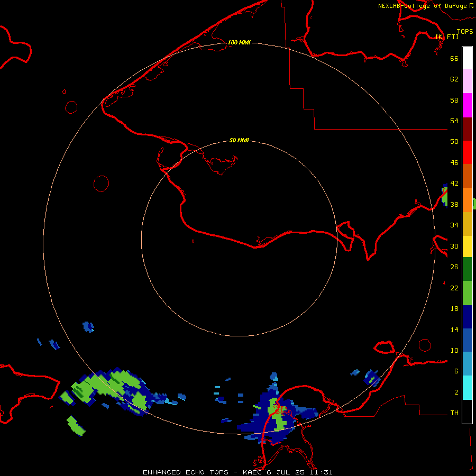Click the "10" legend value

(454, 351)
